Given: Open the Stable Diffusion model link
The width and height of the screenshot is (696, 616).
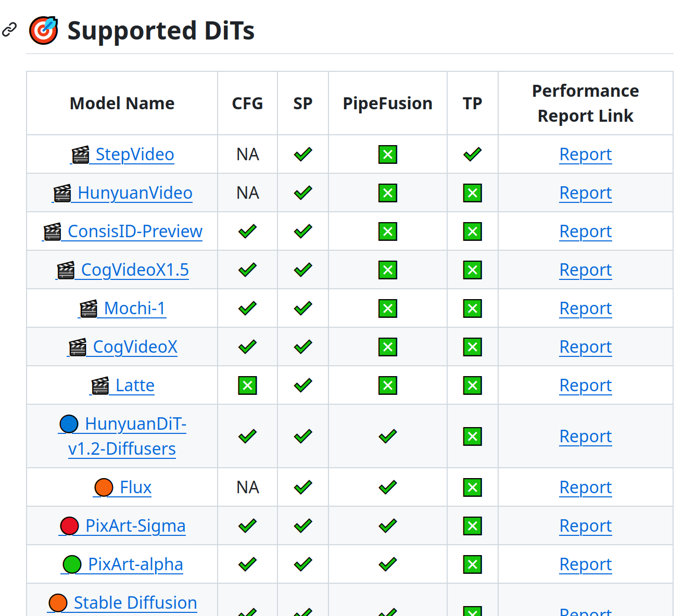Looking at the screenshot, I should 122,603.
